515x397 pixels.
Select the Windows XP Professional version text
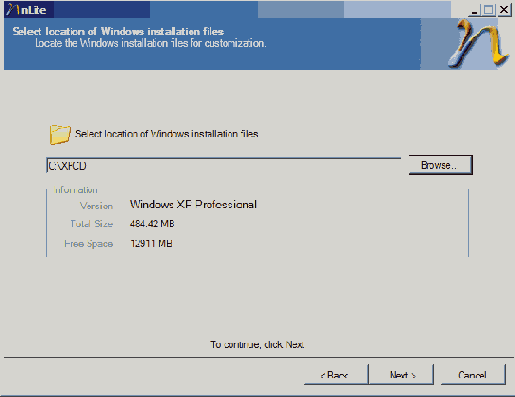(193, 204)
